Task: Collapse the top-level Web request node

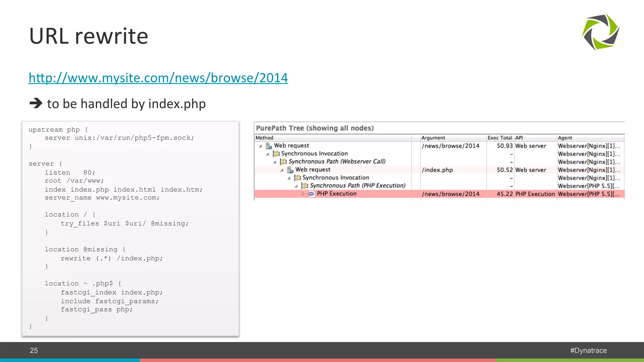Action: 260,146
